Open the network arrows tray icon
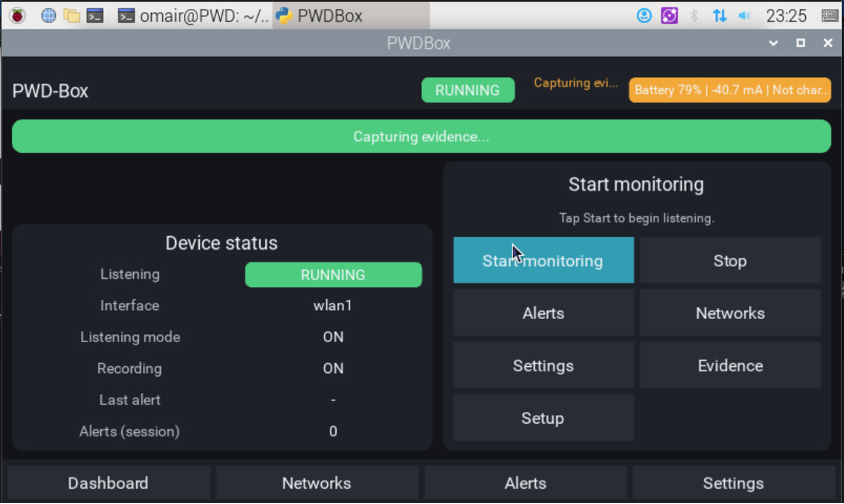 (719, 16)
